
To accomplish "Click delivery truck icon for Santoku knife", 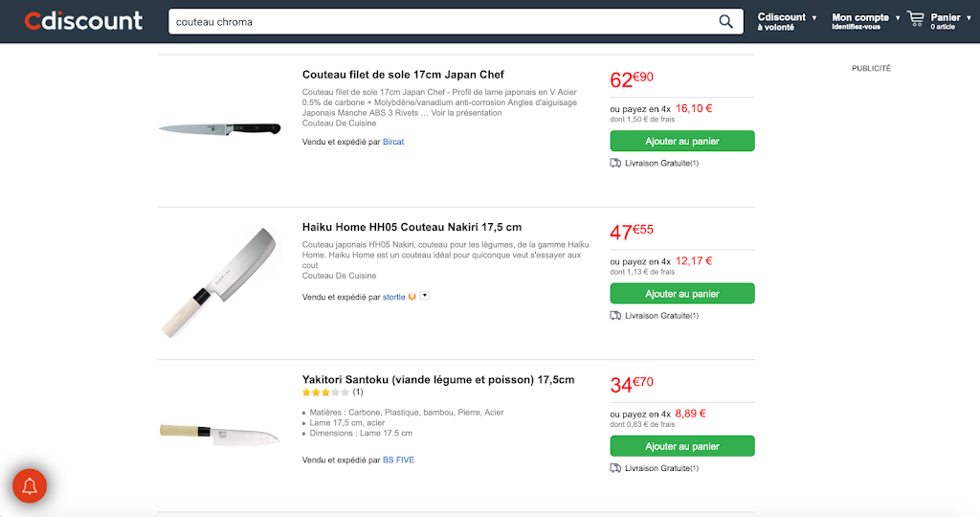I will tap(615, 468).
